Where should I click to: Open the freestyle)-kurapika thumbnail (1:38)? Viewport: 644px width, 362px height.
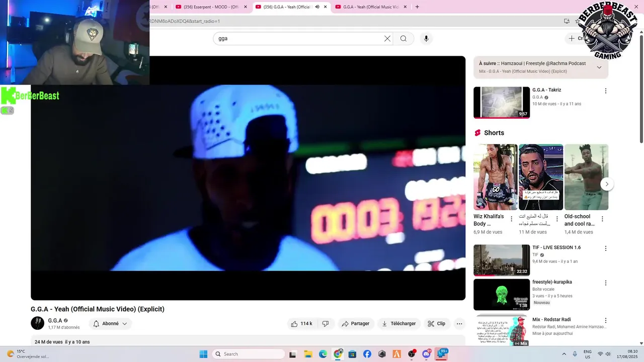pyautogui.click(x=501, y=295)
